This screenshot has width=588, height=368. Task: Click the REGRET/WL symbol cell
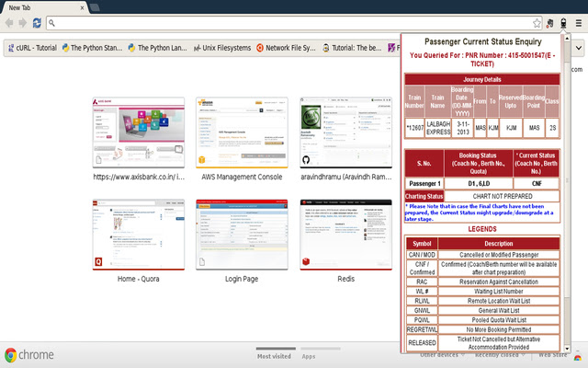(x=422, y=329)
